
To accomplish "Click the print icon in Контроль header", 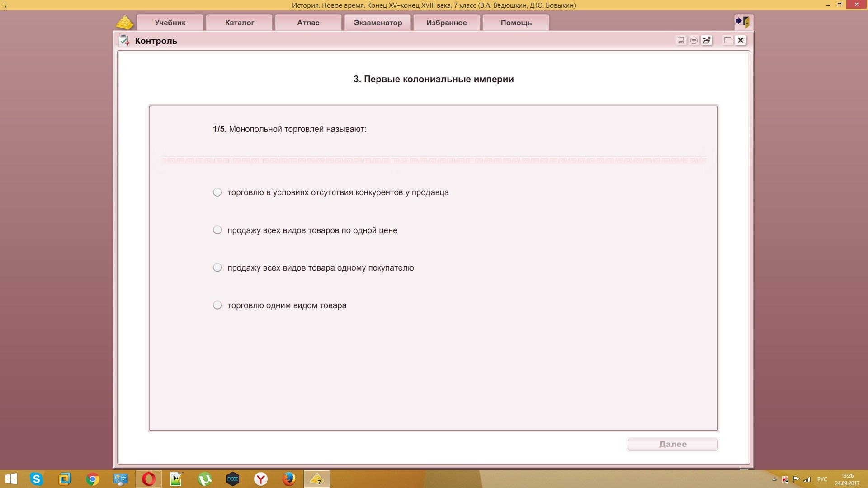I will [694, 40].
